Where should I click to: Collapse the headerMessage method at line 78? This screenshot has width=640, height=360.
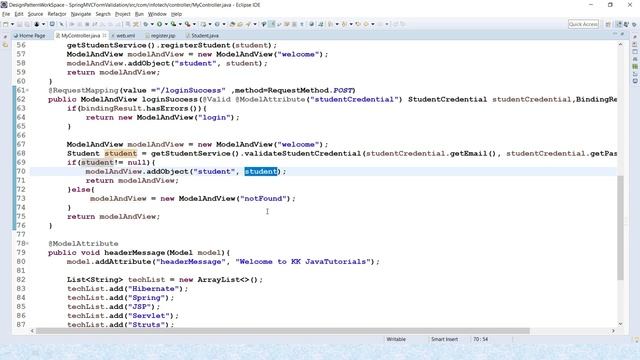tap(27, 243)
